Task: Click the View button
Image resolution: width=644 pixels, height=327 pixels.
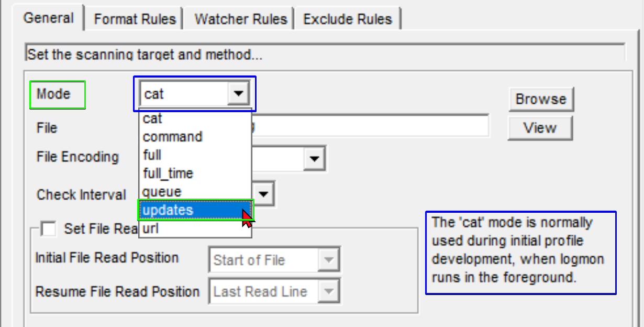Action: point(540,128)
